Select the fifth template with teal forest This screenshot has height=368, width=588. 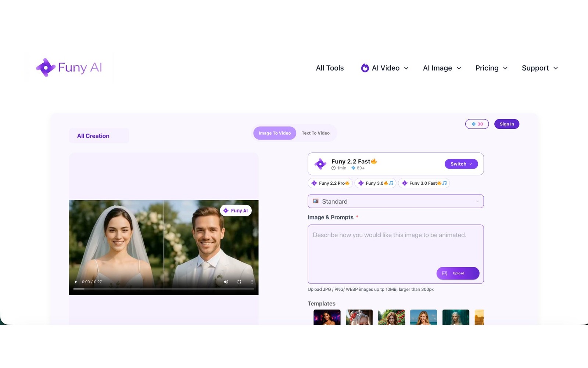(x=456, y=317)
